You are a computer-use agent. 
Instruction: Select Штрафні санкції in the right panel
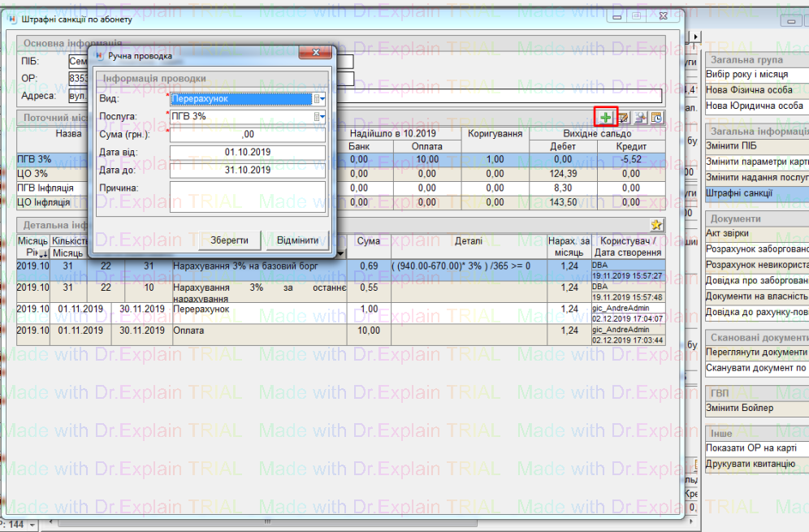[x=755, y=195]
